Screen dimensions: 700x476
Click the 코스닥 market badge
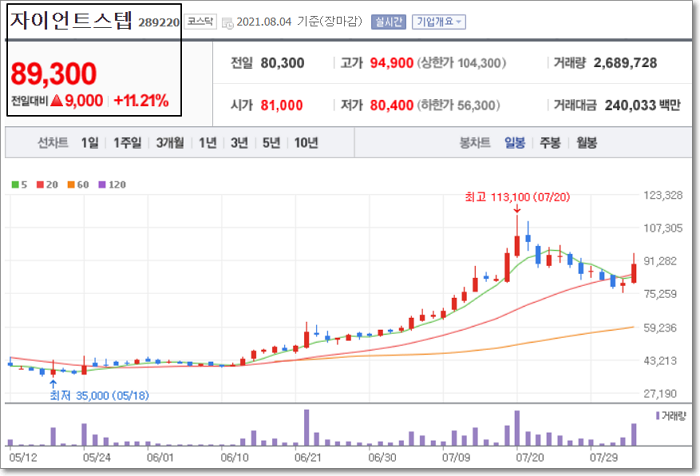coord(200,21)
